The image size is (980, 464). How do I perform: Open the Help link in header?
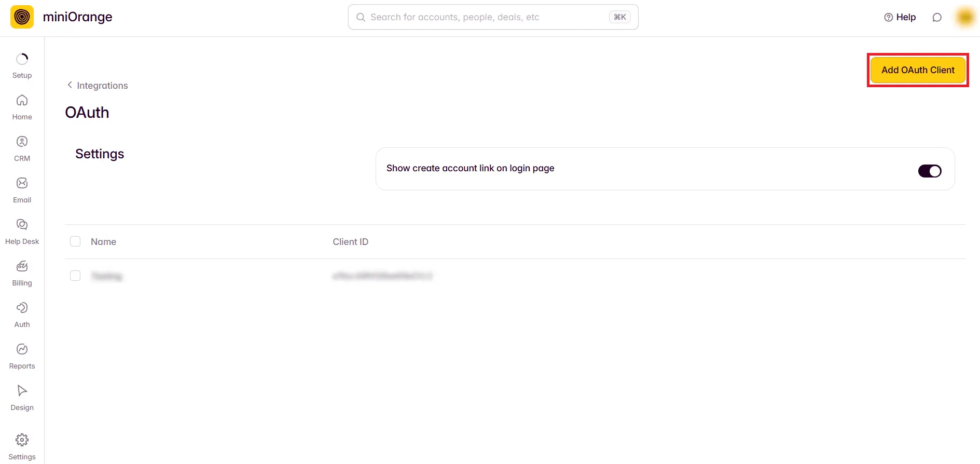[900, 17]
